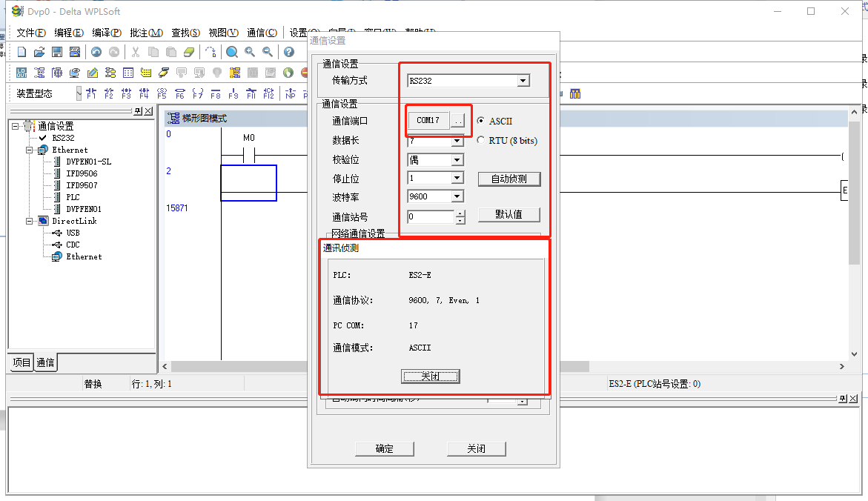
Task: Click the M0 contact in the ladder diagram
Action: pyautogui.click(x=248, y=156)
